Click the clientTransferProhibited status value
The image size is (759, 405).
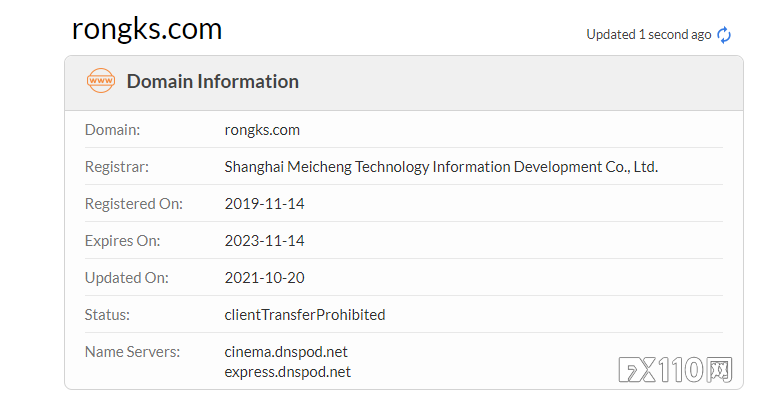click(305, 315)
